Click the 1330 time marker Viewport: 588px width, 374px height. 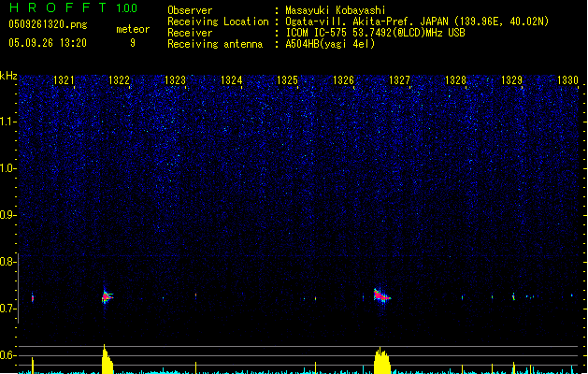pos(567,80)
